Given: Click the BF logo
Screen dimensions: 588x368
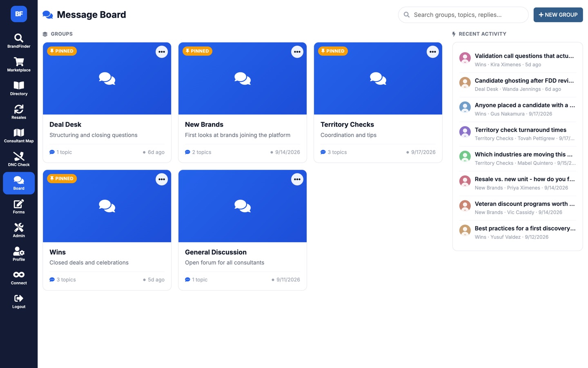Looking at the screenshot, I should [19, 14].
